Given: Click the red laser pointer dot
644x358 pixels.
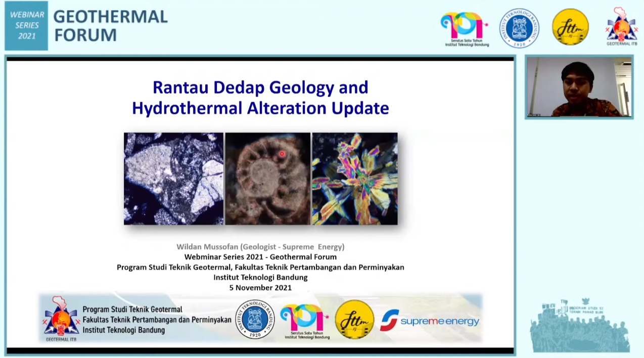Looking at the screenshot, I should (282, 154).
